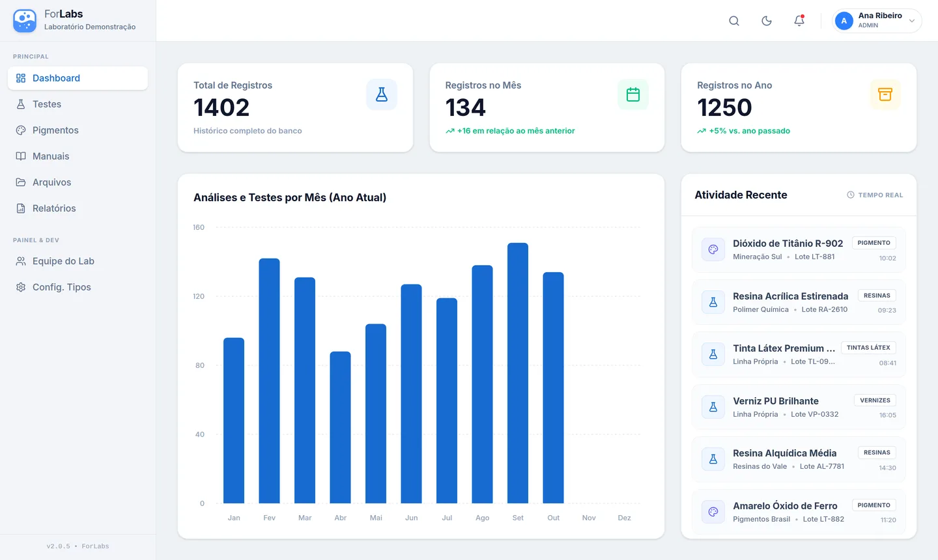Click archive icon in Registros no Ano card

(885, 94)
